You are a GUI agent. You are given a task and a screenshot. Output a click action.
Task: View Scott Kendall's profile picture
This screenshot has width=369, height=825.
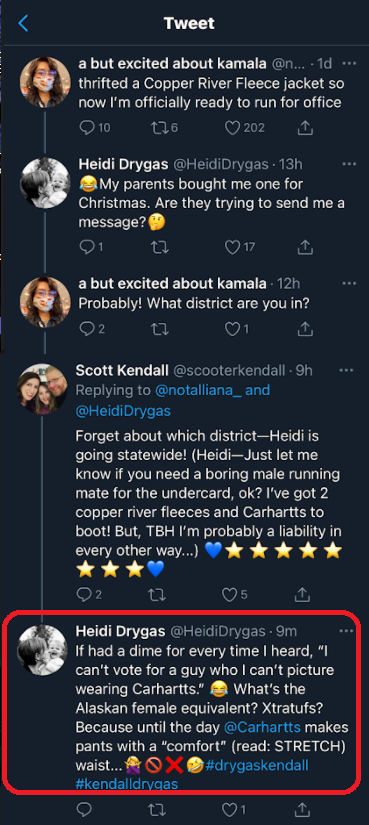point(43,388)
